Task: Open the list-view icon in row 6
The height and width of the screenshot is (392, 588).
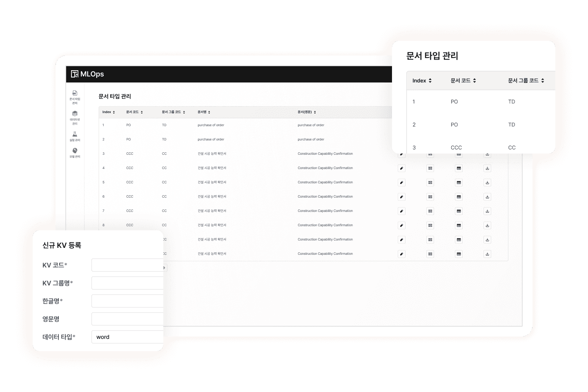Action: (x=430, y=197)
